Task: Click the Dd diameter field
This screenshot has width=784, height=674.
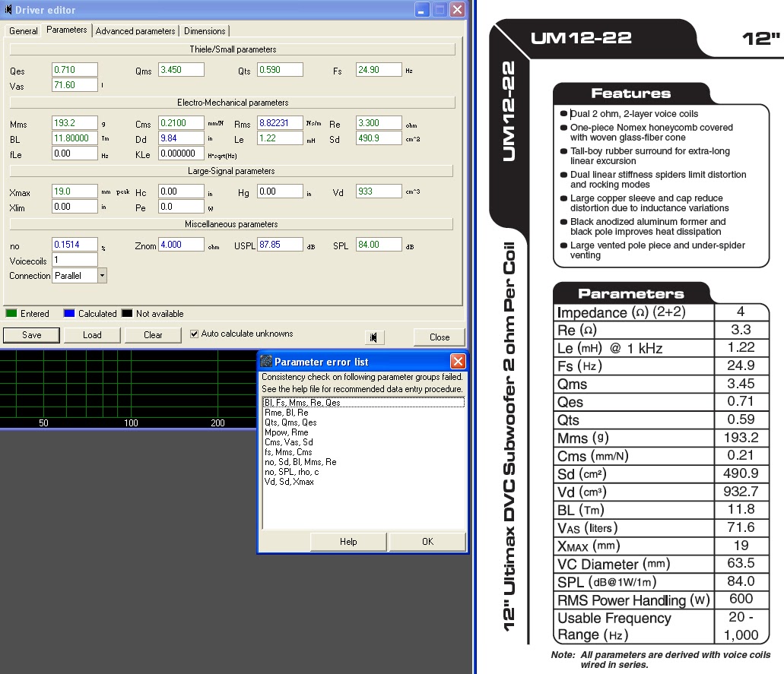Action: (x=181, y=138)
